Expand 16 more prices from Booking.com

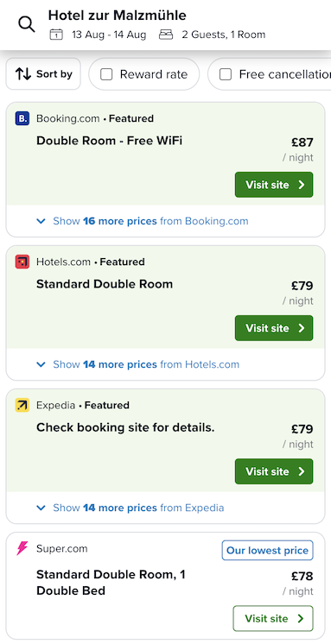click(x=143, y=221)
